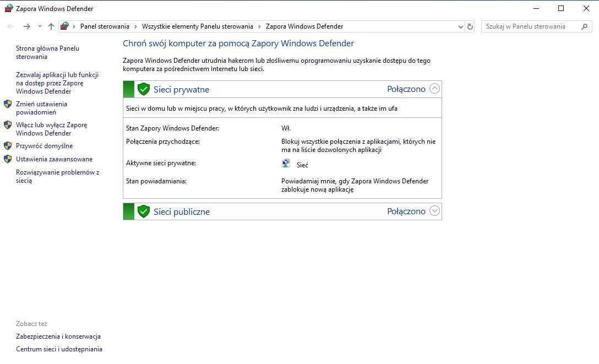
Task: Click shield icon beside 'Włącz lub wyłącz Zaporę'
Action: tap(8, 125)
